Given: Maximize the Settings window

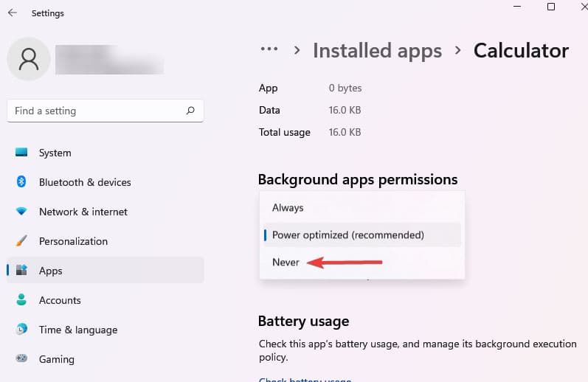Looking at the screenshot, I should [551, 7].
